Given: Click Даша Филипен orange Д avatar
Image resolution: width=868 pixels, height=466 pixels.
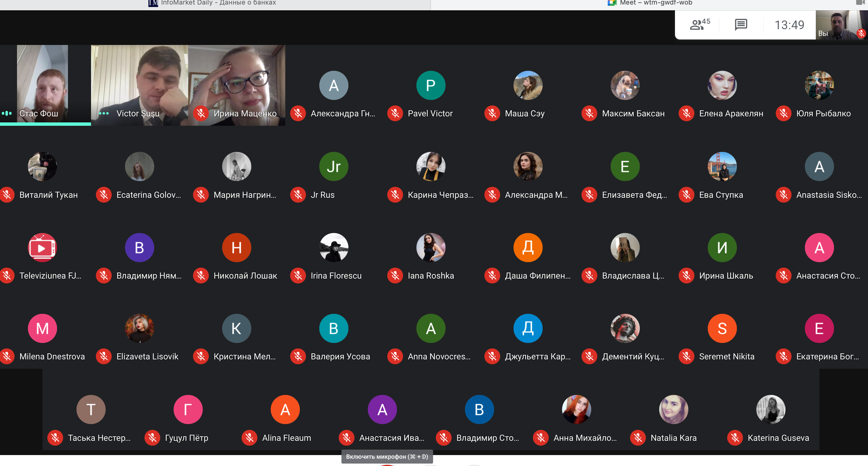Looking at the screenshot, I should pos(528,248).
